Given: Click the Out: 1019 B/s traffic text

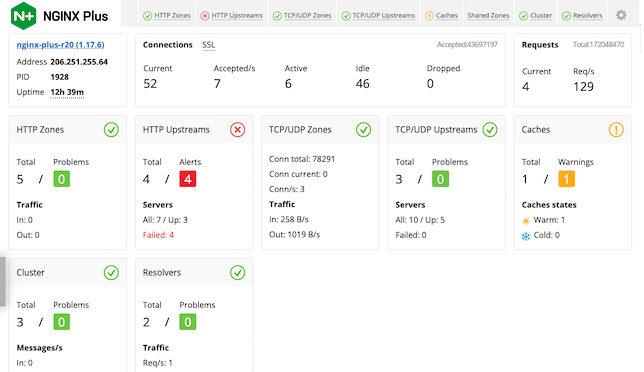Looking at the screenshot, I should [x=294, y=235].
